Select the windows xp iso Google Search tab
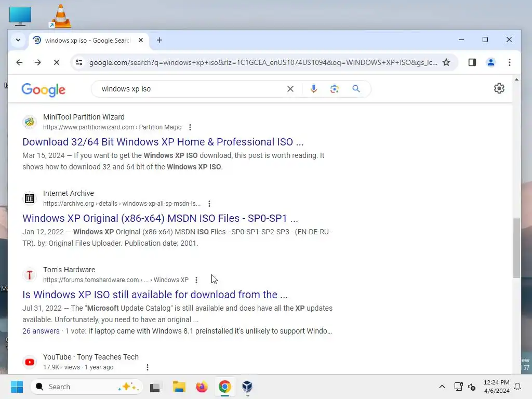This screenshot has height=399, width=532. [x=88, y=41]
